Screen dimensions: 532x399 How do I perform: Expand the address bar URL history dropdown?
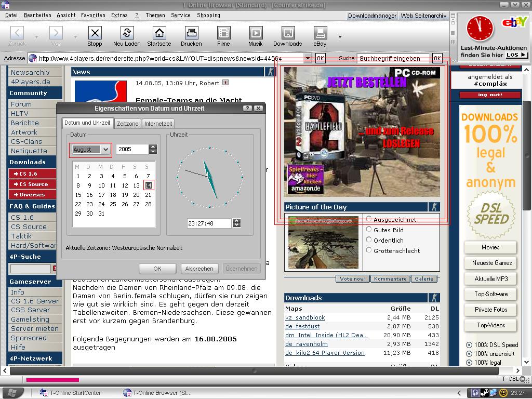(x=308, y=58)
